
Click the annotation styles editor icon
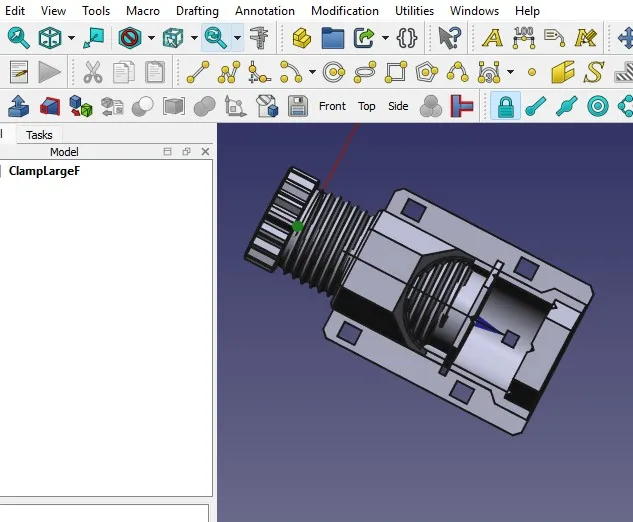point(586,38)
